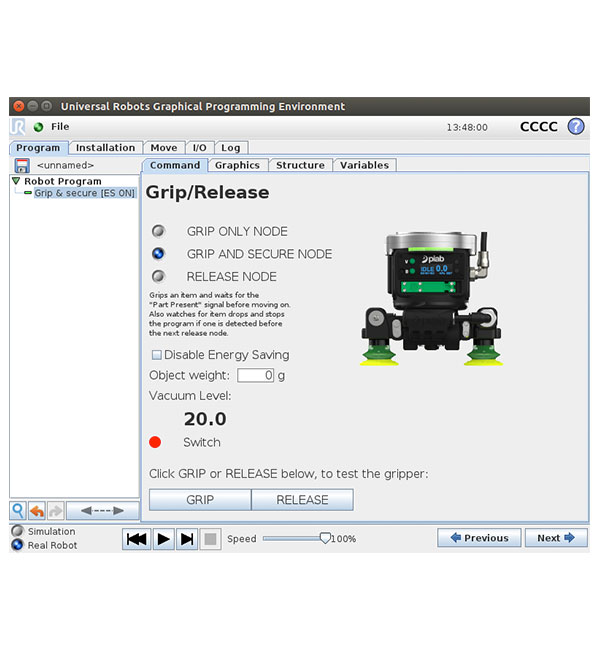Switch to the Program tab
The height and width of the screenshot is (650, 600).
[x=38, y=148]
